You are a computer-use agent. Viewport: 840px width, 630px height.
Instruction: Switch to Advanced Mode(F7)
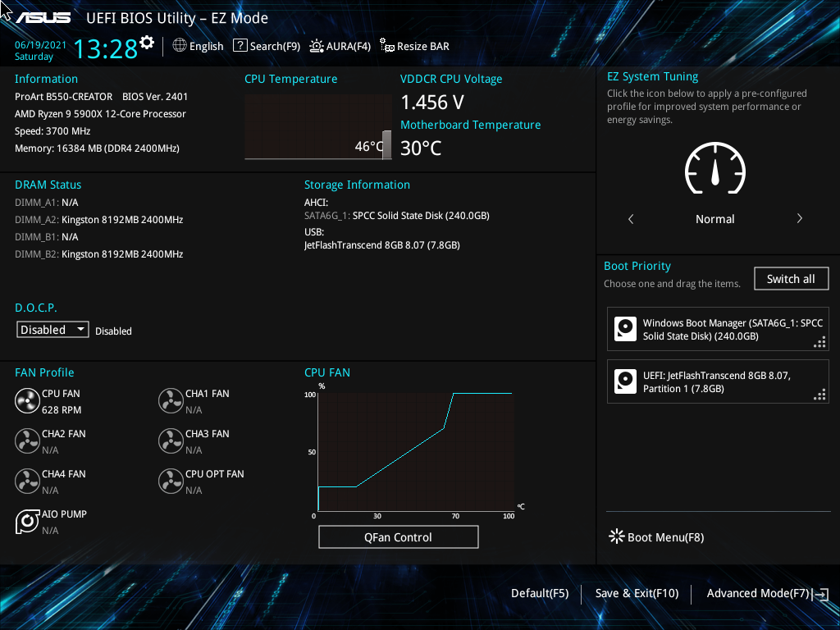coord(757,592)
